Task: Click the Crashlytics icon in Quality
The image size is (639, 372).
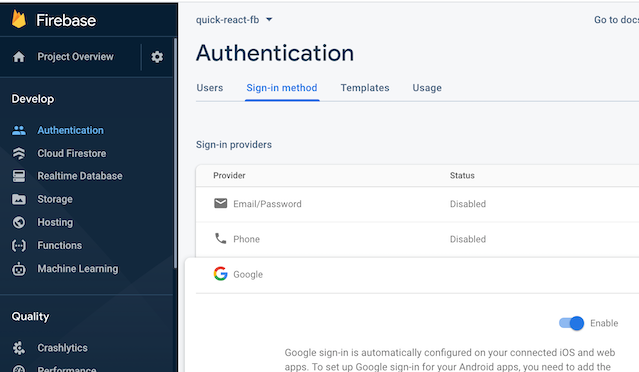Action: [19, 348]
